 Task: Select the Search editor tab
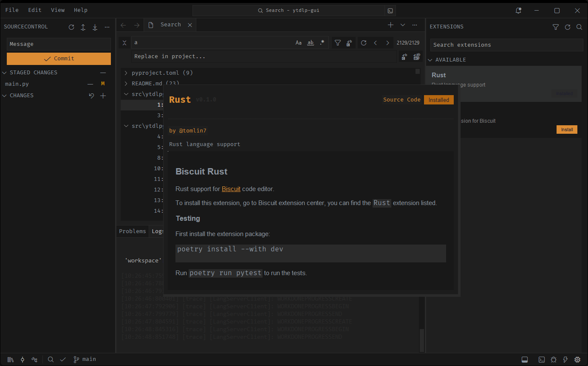point(170,25)
